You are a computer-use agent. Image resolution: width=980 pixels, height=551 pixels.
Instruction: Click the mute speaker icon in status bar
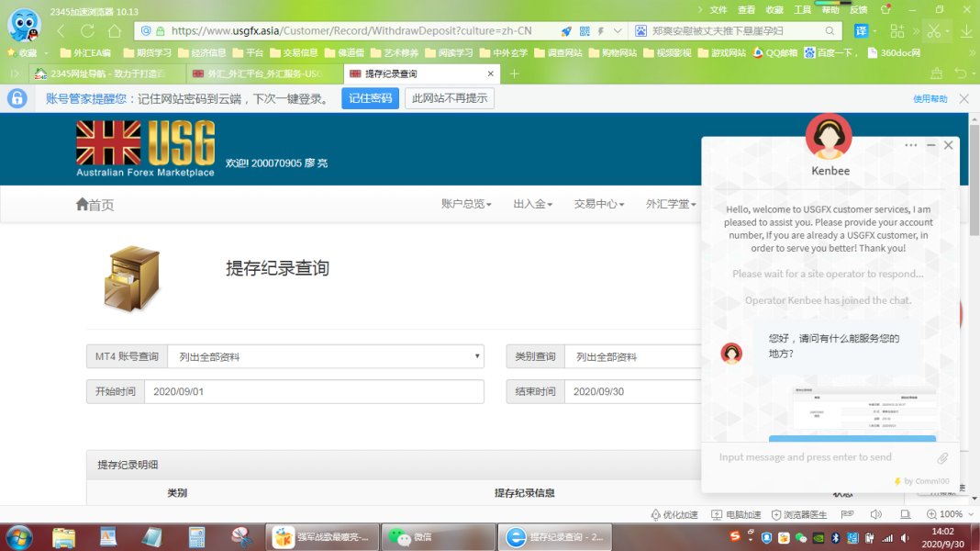(x=875, y=515)
